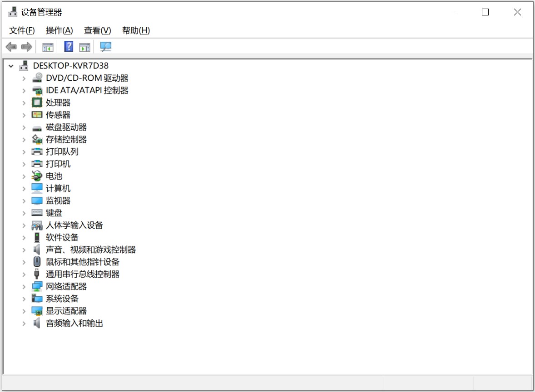This screenshot has height=392, width=535.
Task: Click the 人体学输入设备 icon
Action: click(x=37, y=225)
